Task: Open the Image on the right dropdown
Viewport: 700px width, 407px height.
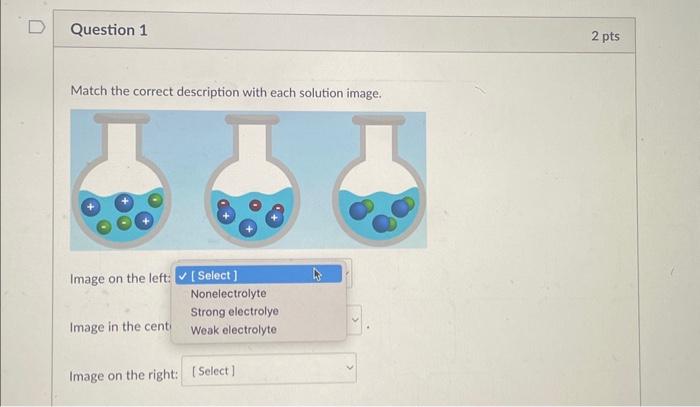Action: [x=269, y=369]
